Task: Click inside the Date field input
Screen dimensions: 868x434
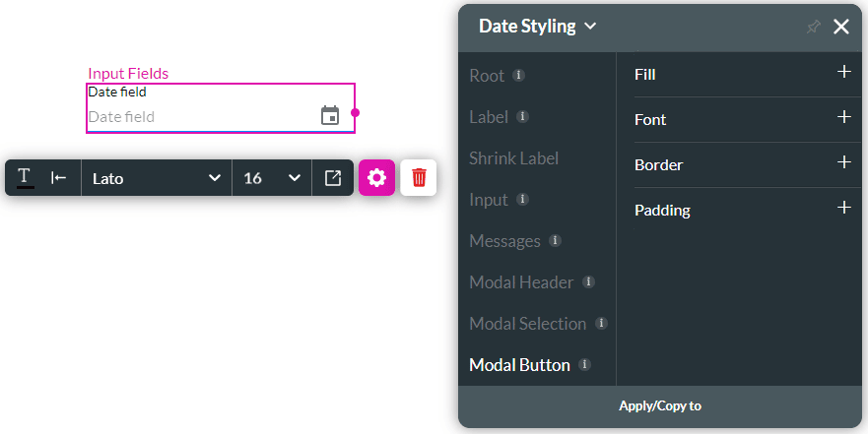Action: (x=197, y=116)
